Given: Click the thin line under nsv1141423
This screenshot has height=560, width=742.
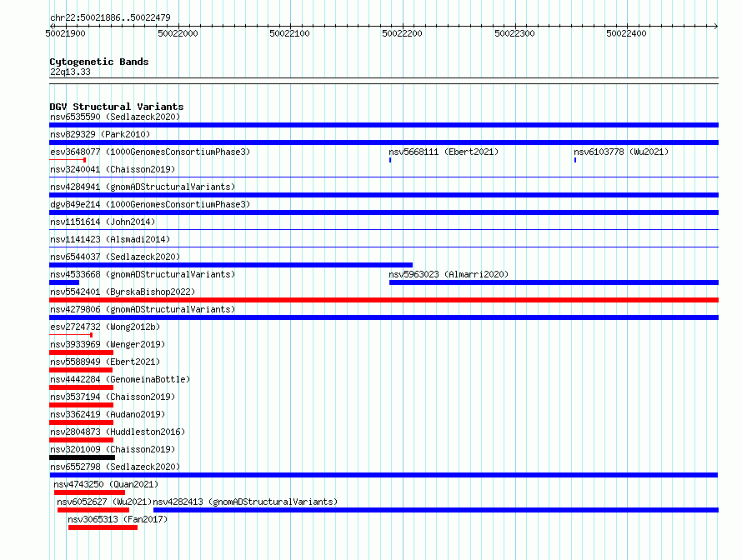Looking at the screenshot, I should coord(384,247).
